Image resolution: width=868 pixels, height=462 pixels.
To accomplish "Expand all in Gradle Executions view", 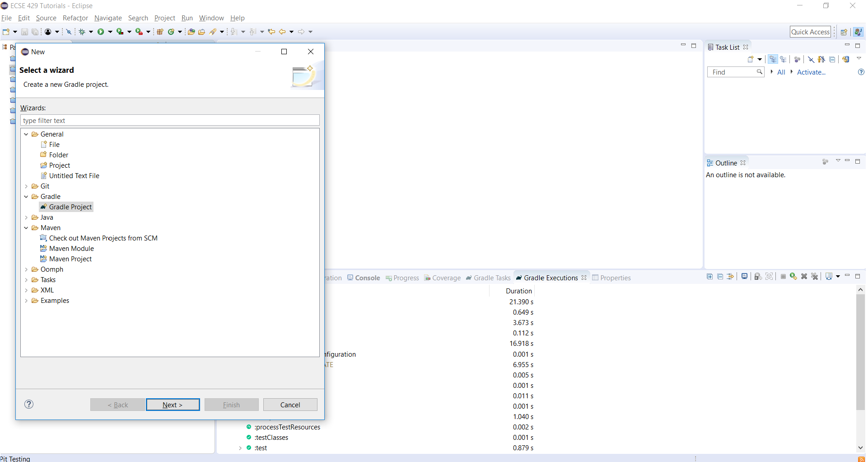I will (x=709, y=277).
